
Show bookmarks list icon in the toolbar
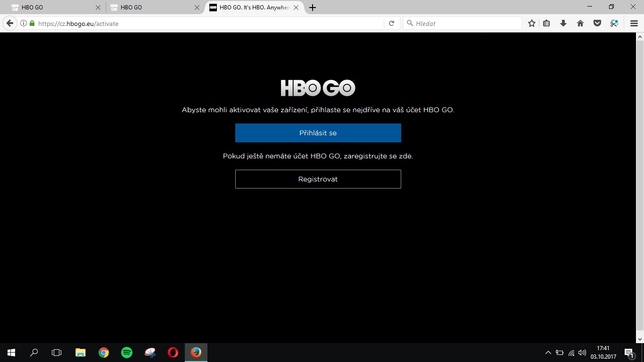[x=546, y=23]
